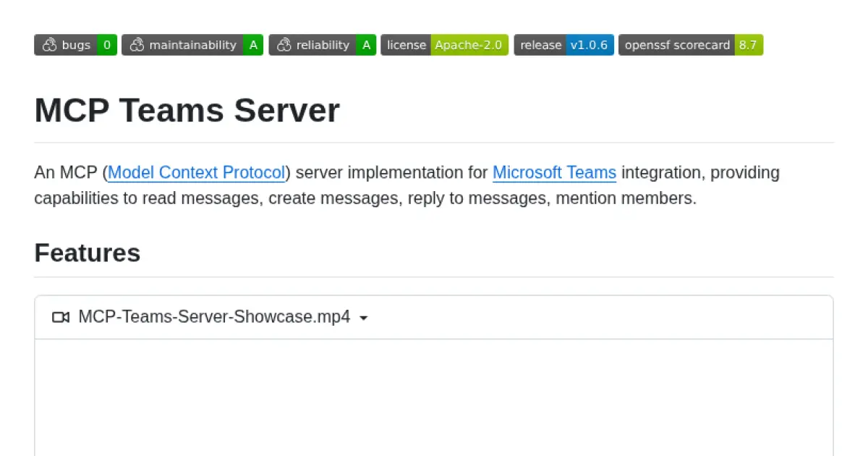Click the bugs count showing 0
Screen dimensions: 868x456
(106, 45)
